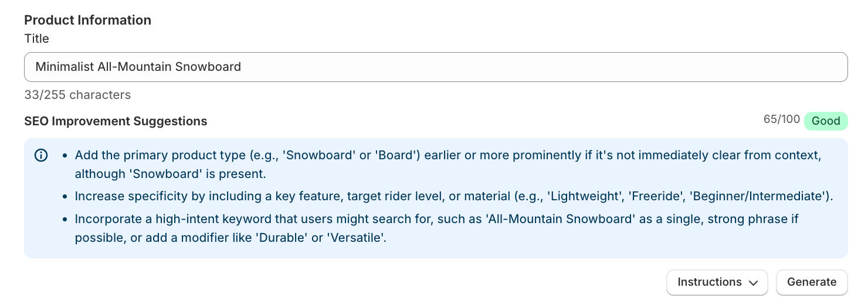Open the Instructions dropdown
The width and height of the screenshot is (868, 308).
717,282
